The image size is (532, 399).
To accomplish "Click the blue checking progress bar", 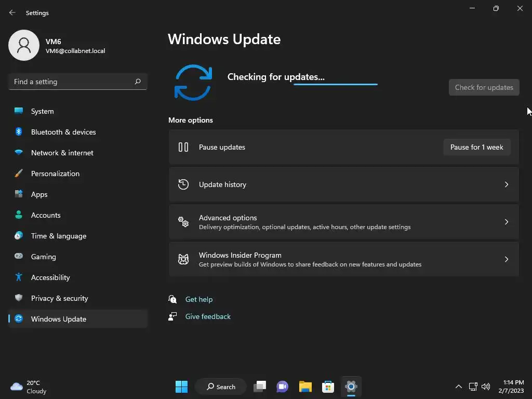I will (336, 84).
